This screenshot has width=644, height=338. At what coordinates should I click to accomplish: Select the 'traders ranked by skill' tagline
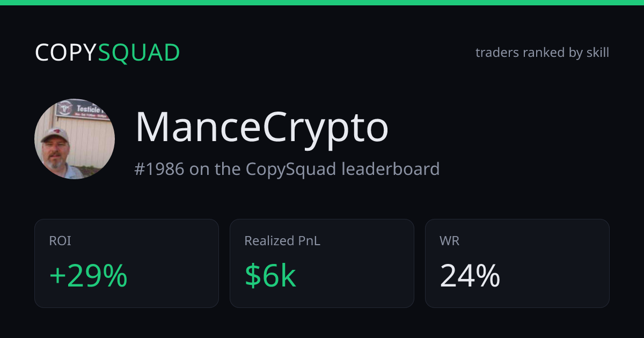542,53
